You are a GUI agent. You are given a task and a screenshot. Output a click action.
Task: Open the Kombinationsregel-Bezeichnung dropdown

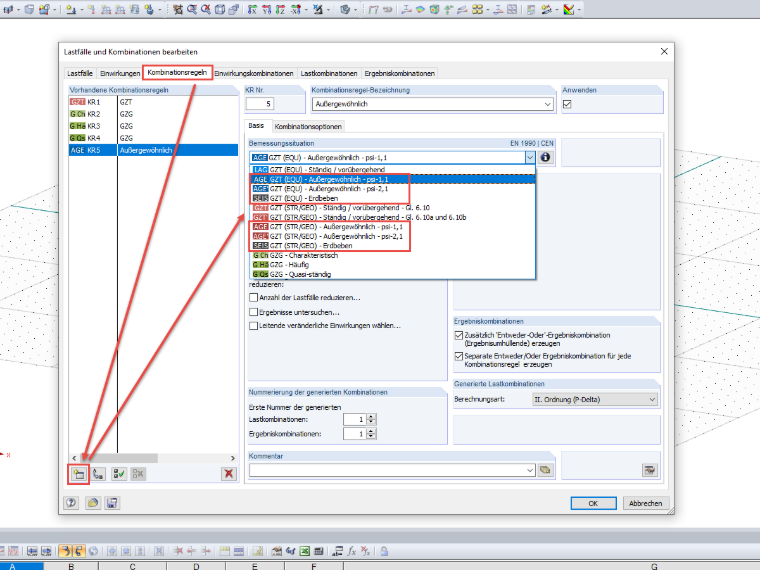[548, 104]
